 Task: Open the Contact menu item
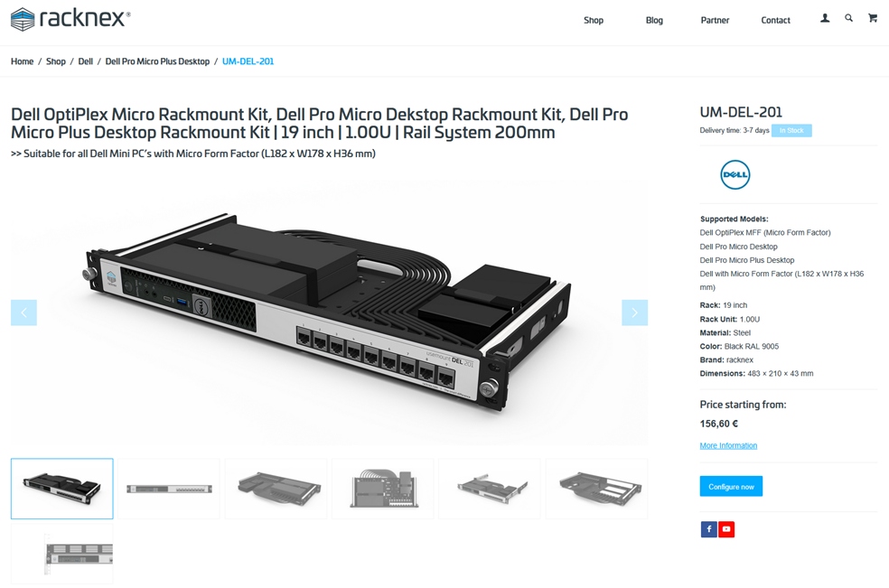tap(775, 21)
